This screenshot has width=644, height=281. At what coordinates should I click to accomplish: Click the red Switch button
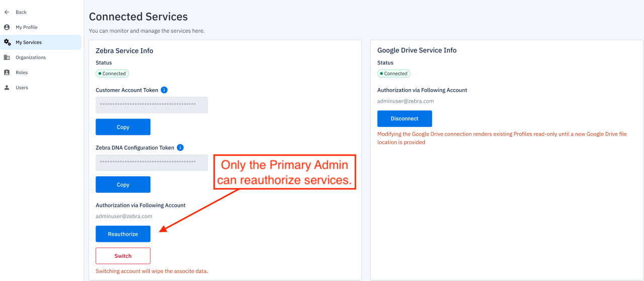[123, 256]
